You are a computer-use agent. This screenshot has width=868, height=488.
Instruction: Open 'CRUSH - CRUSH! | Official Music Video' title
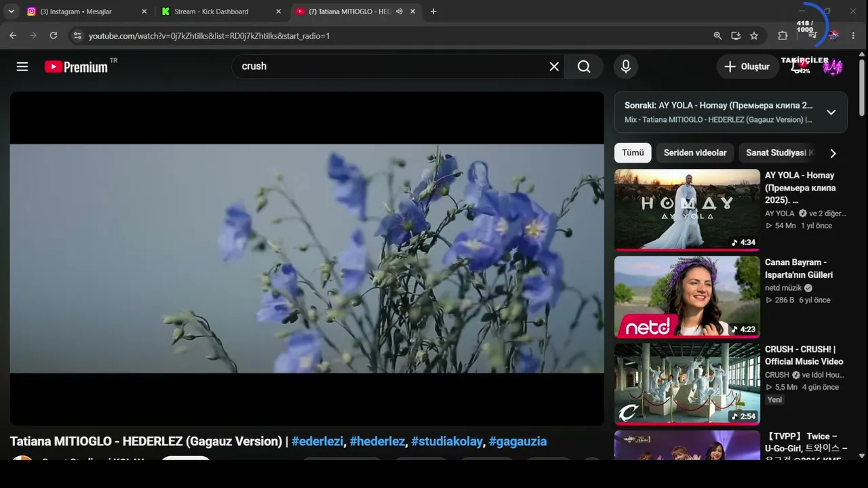pyautogui.click(x=804, y=355)
